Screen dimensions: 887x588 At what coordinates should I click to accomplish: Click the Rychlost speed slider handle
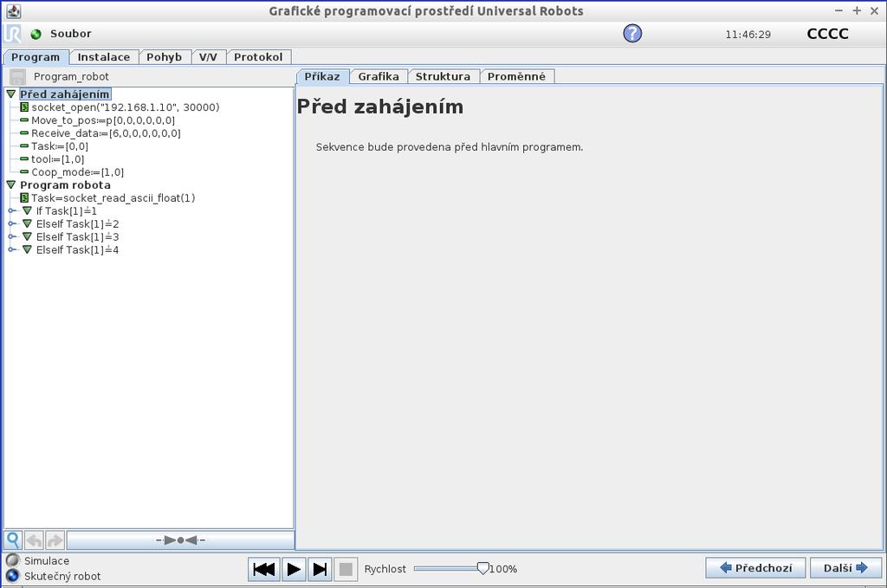click(482, 568)
